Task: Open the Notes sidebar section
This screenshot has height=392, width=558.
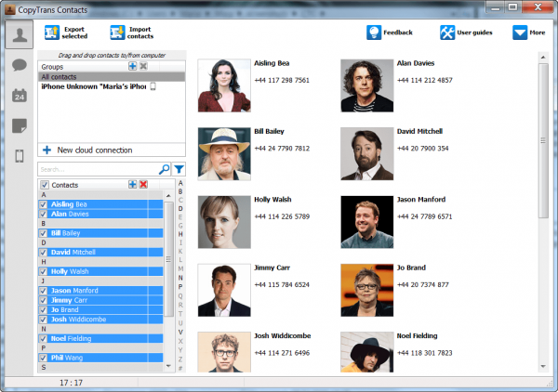Action: pos(20,125)
